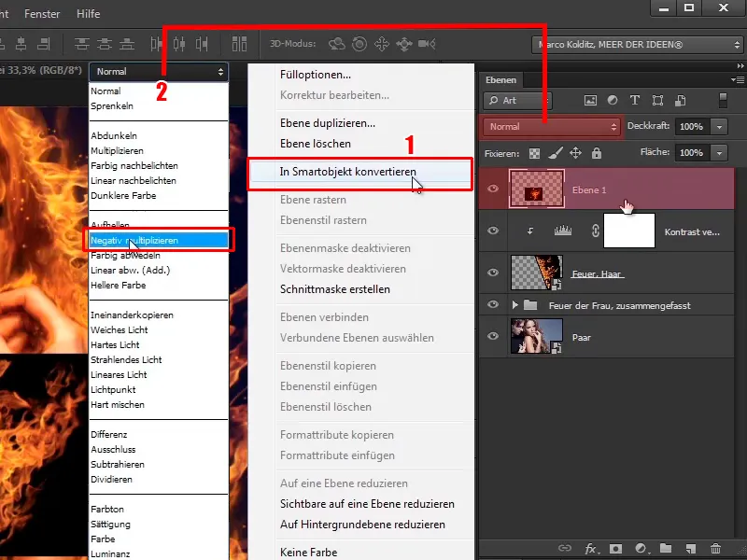
Task: Filter layers by type layers (T) icon
Action: 635,100
